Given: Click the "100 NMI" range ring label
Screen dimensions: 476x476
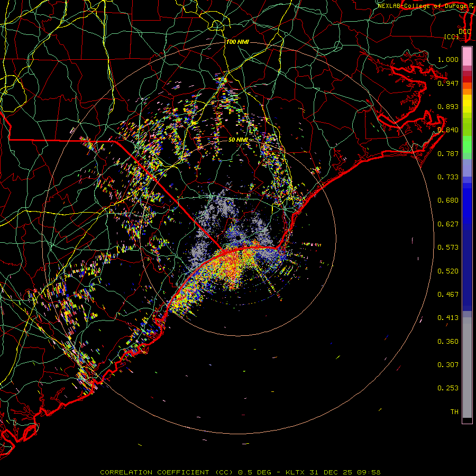Looking at the screenshot, I should 237,42.
